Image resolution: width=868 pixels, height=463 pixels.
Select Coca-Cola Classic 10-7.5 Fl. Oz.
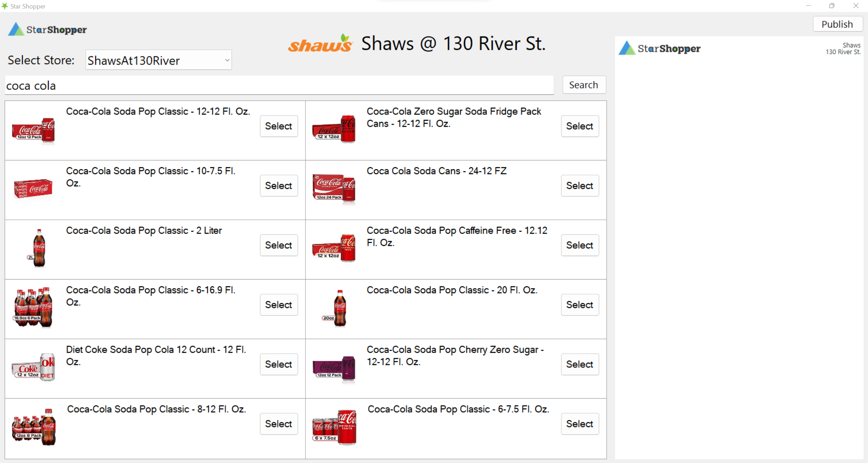click(x=278, y=186)
